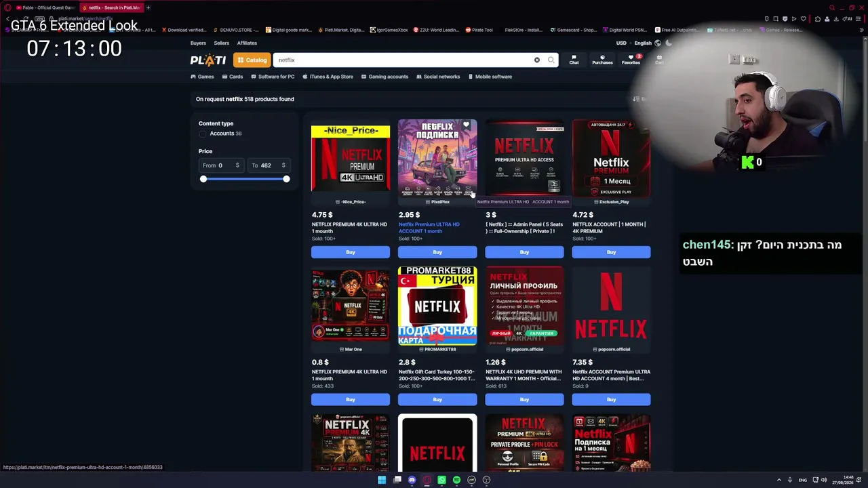Viewport: 868px width, 488px height.
Task: Buy the 3 $ Netflix Admin Panel listing
Action: pos(524,252)
